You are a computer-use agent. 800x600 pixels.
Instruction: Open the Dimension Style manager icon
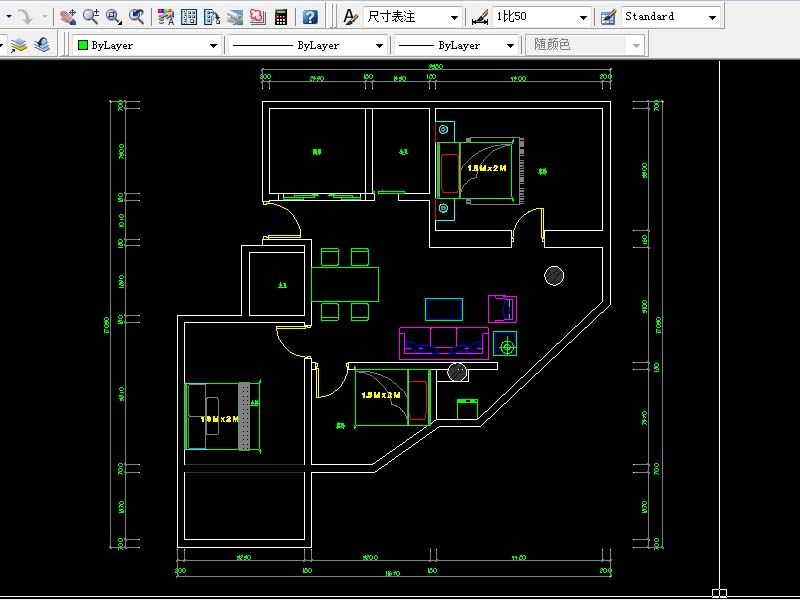click(480, 17)
